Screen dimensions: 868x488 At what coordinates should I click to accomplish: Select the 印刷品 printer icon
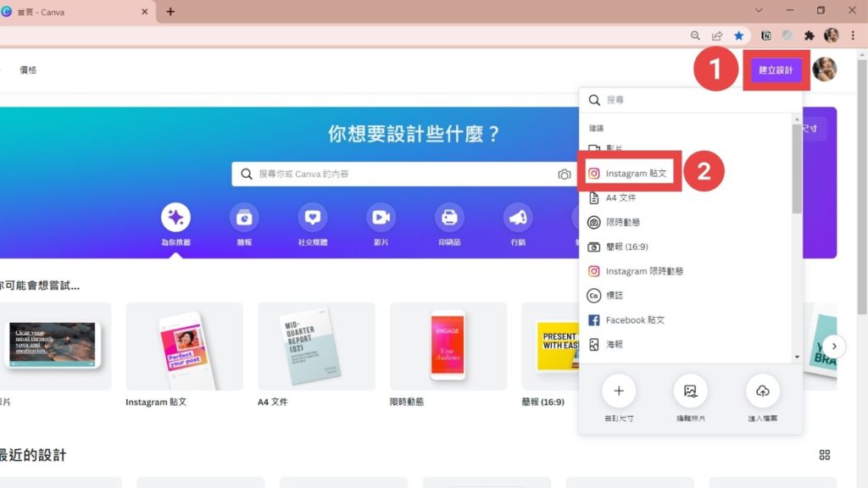click(449, 218)
